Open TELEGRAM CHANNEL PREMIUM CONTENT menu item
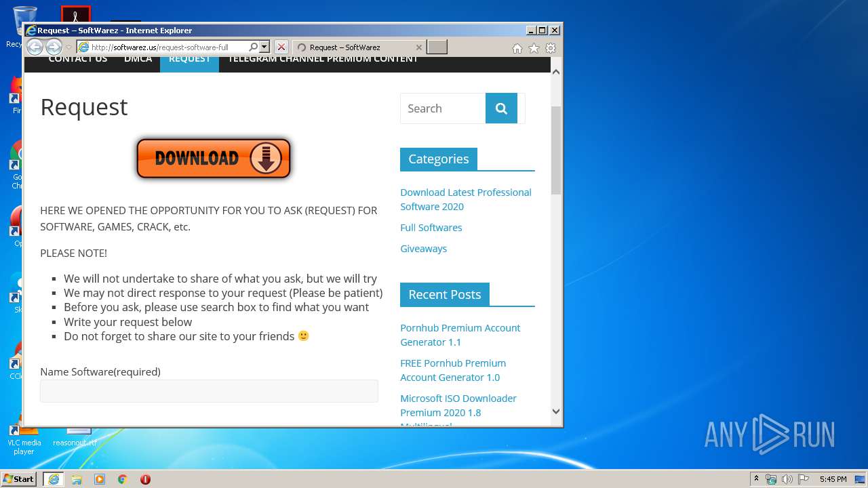Image resolution: width=868 pixels, height=488 pixels. coord(323,61)
